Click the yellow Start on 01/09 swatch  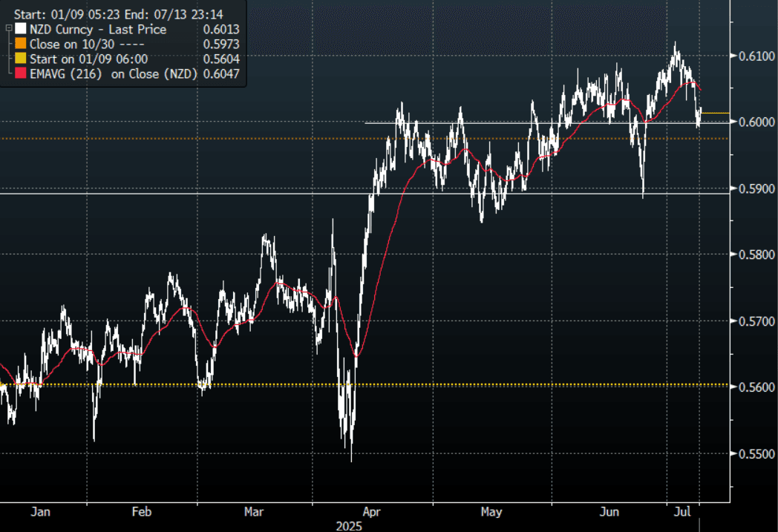20,59
